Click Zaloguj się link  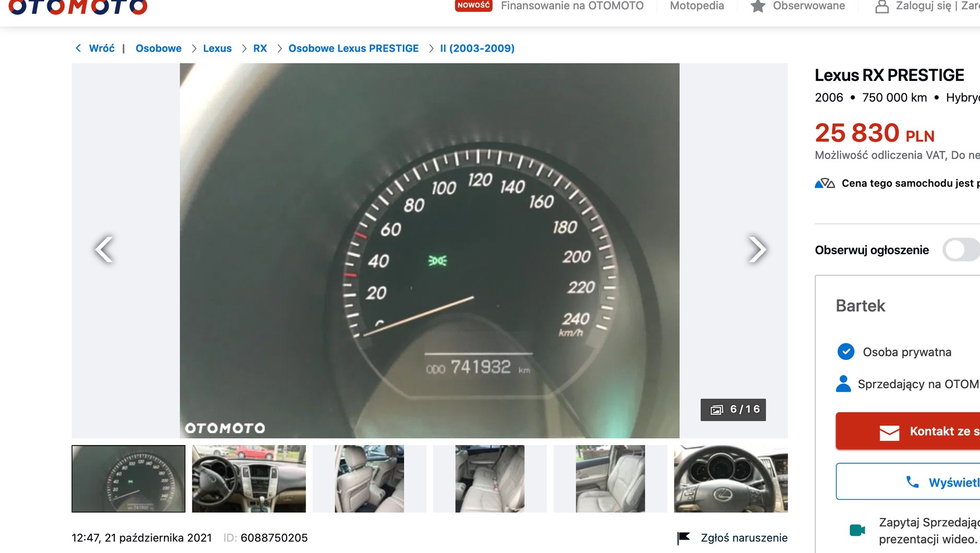click(x=923, y=6)
